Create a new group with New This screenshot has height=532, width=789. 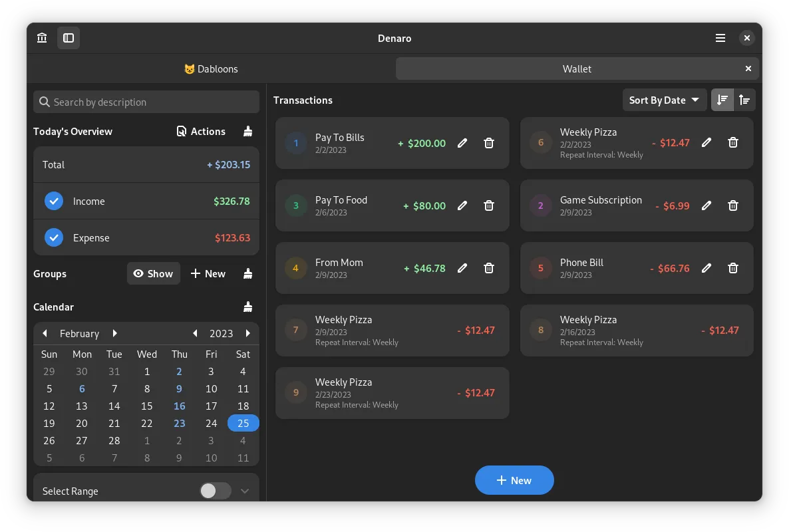(x=208, y=273)
